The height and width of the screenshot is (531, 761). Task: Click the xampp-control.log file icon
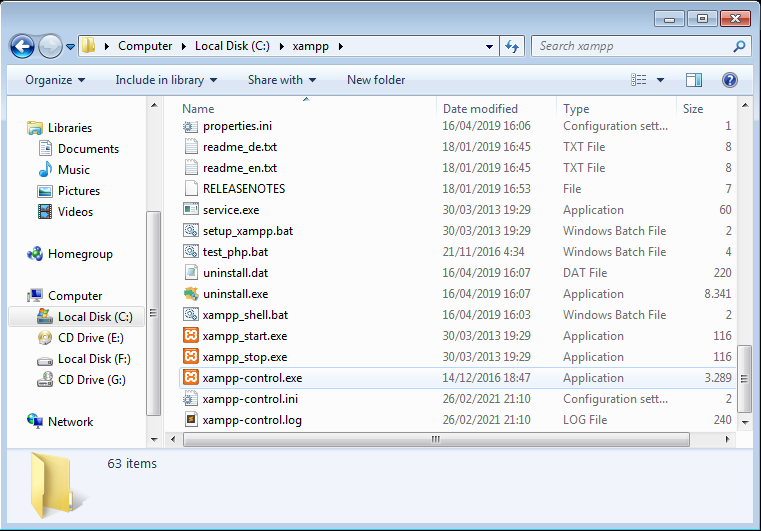[x=191, y=419]
